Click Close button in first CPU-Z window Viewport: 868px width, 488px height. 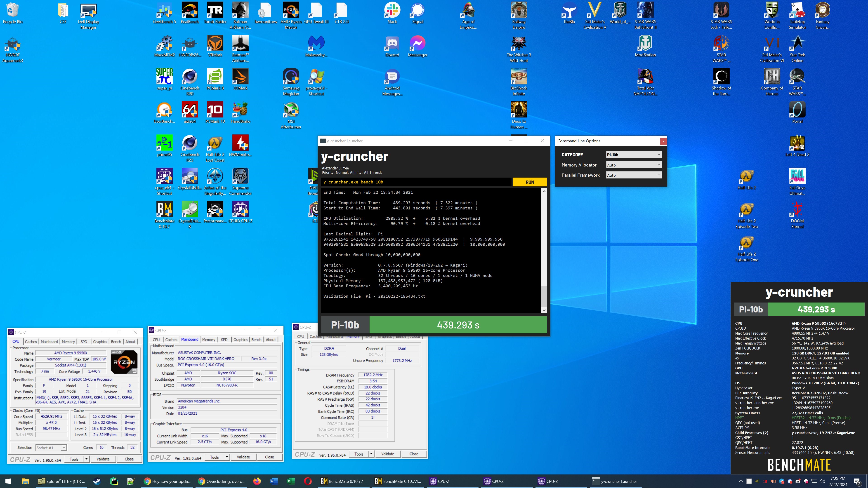(x=129, y=459)
